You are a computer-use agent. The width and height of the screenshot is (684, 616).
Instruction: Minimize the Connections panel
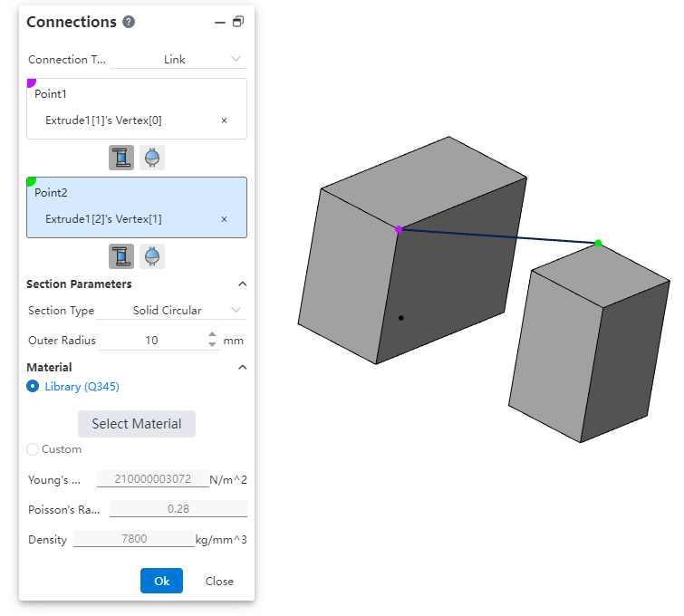219,22
